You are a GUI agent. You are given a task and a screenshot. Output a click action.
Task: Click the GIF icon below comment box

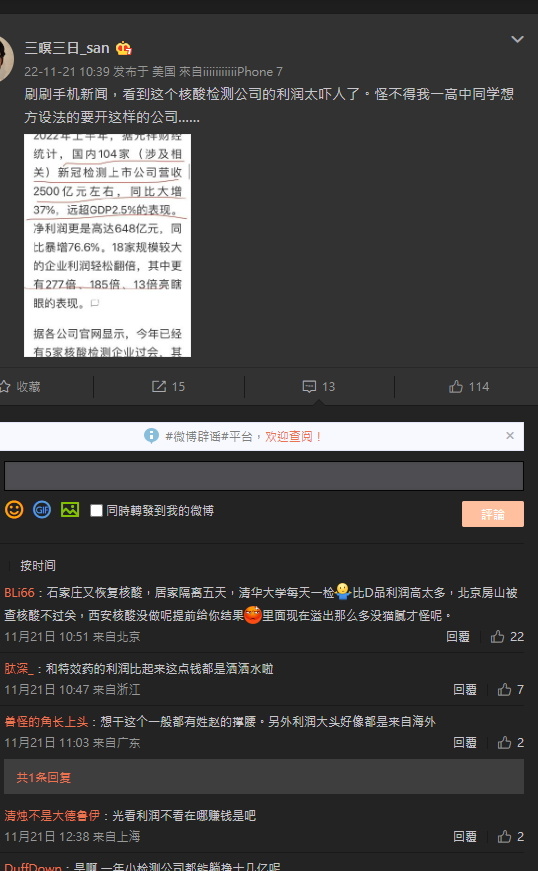tap(42, 510)
